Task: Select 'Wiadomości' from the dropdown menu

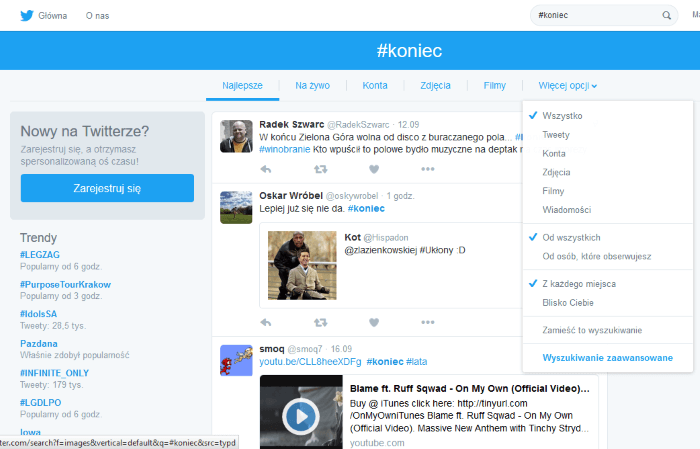Action: (566, 210)
